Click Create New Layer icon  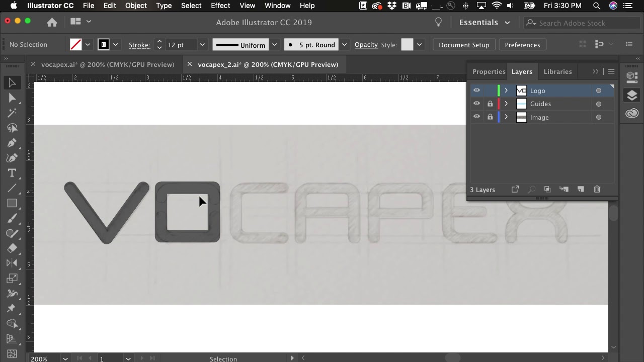[581, 190]
